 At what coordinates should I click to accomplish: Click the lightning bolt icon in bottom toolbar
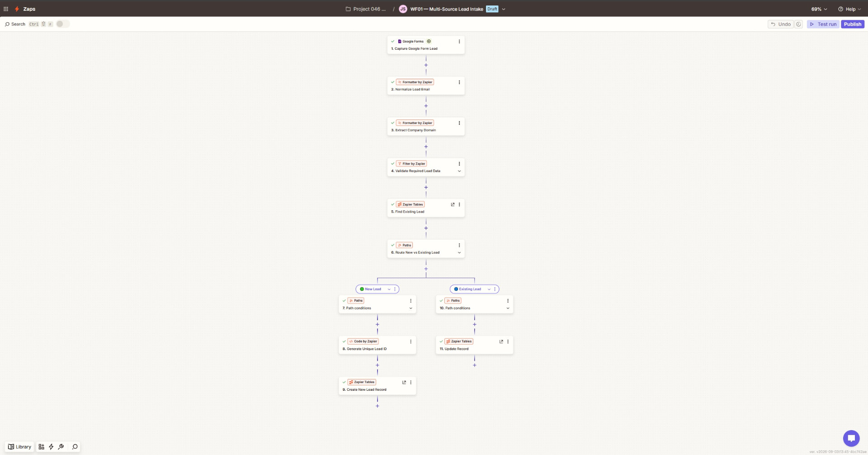pyautogui.click(x=51, y=447)
